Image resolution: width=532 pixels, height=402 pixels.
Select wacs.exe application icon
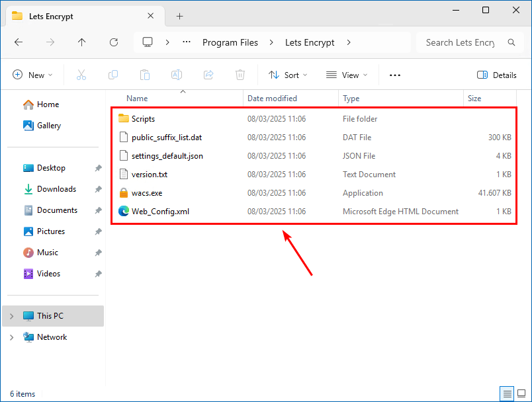(124, 193)
